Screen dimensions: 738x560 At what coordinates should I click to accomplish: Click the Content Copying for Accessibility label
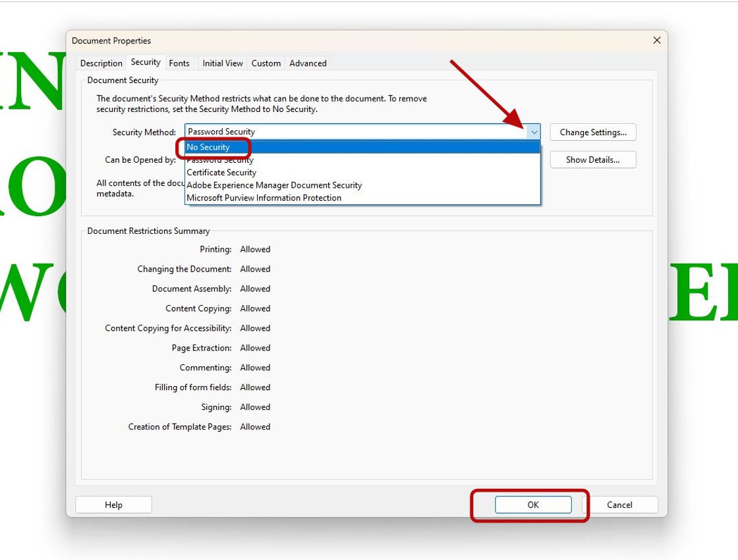point(168,329)
